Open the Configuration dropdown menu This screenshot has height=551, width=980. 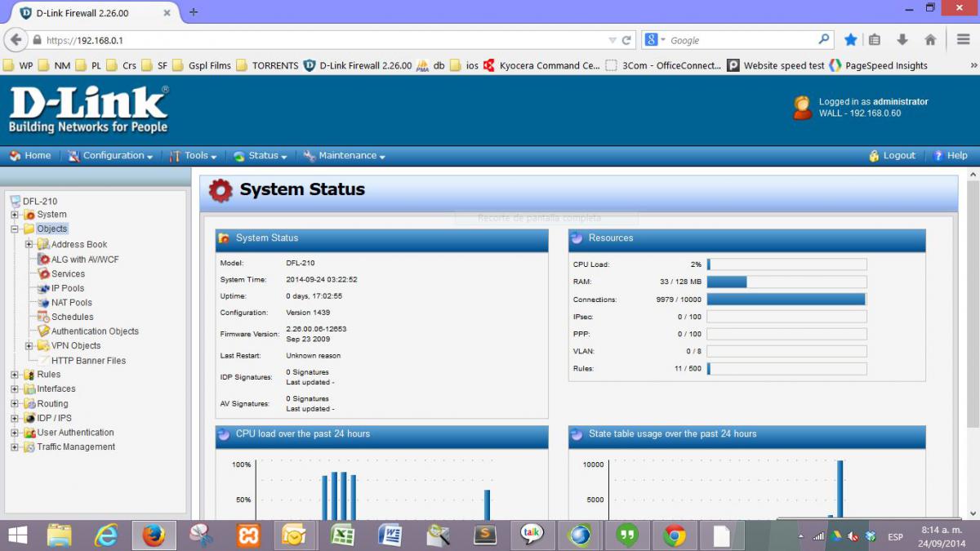point(110,156)
